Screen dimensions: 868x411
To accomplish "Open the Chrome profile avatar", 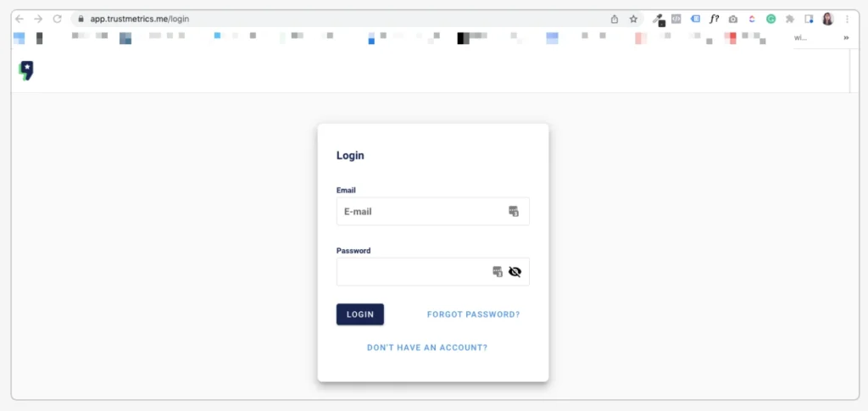I will tap(827, 19).
